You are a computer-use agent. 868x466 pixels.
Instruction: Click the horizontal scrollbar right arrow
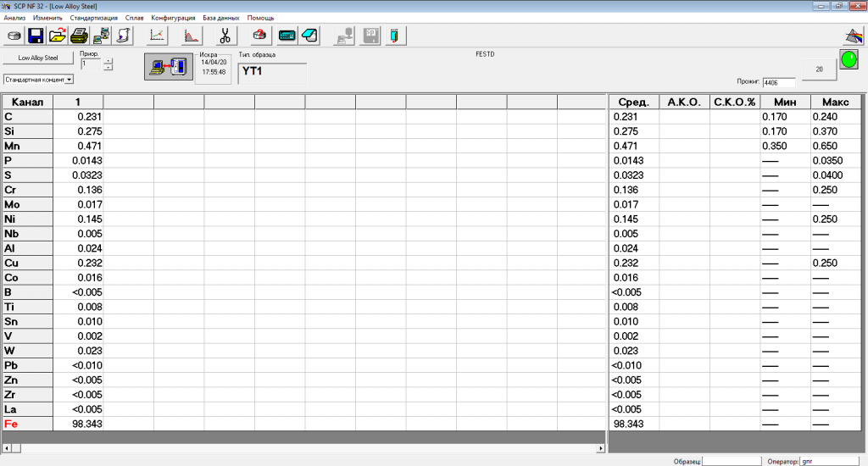(x=602, y=447)
